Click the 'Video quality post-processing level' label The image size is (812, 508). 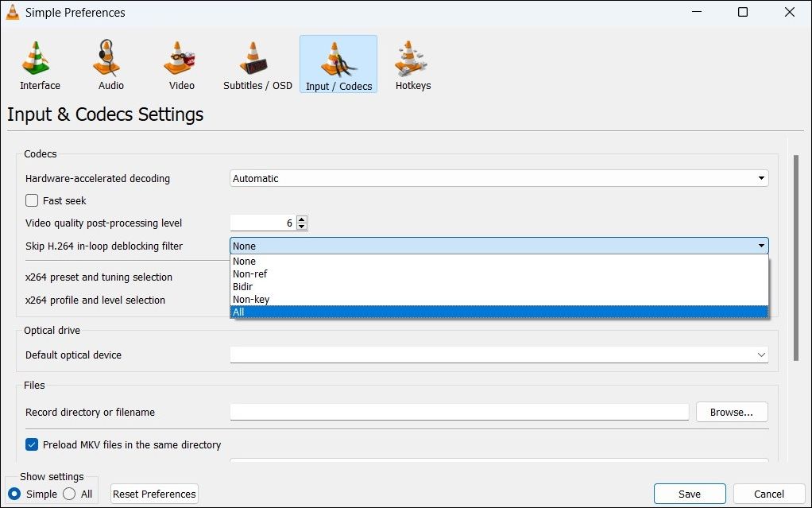click(103, 223)
